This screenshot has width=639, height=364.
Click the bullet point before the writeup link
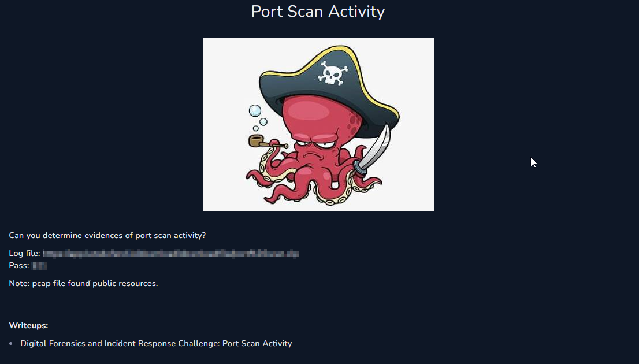10,344
